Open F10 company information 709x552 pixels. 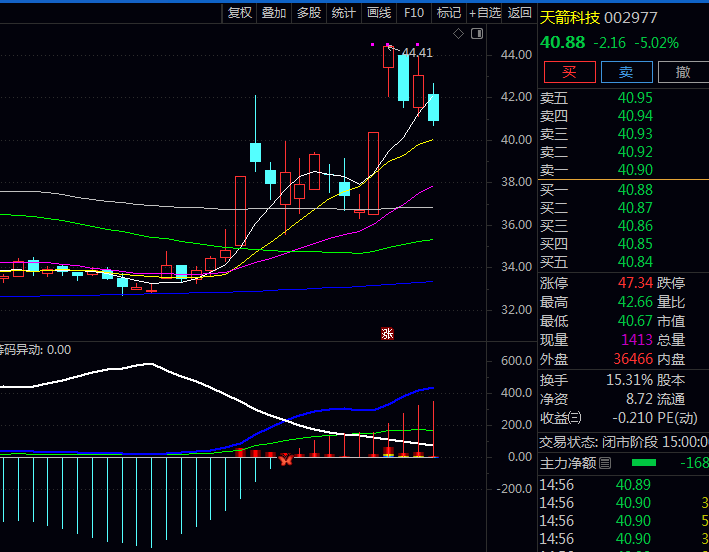tap(414, 13)
